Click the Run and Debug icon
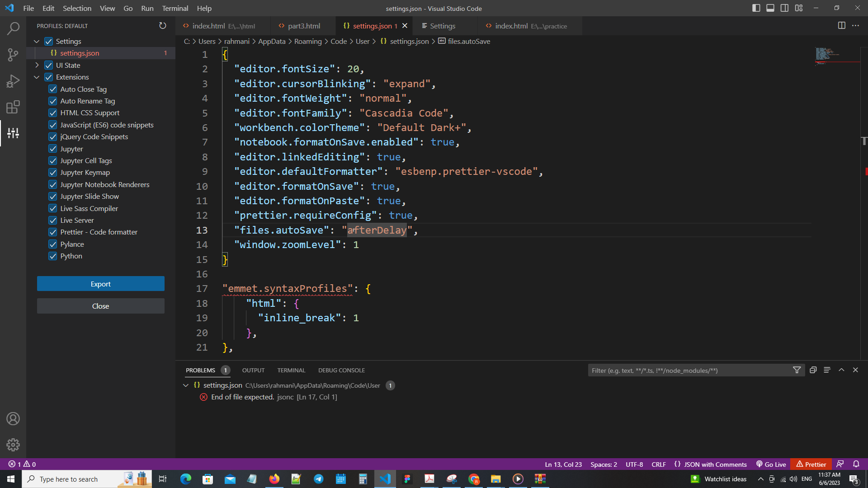This screenshot has width=868, height=488. click(13, 80)
